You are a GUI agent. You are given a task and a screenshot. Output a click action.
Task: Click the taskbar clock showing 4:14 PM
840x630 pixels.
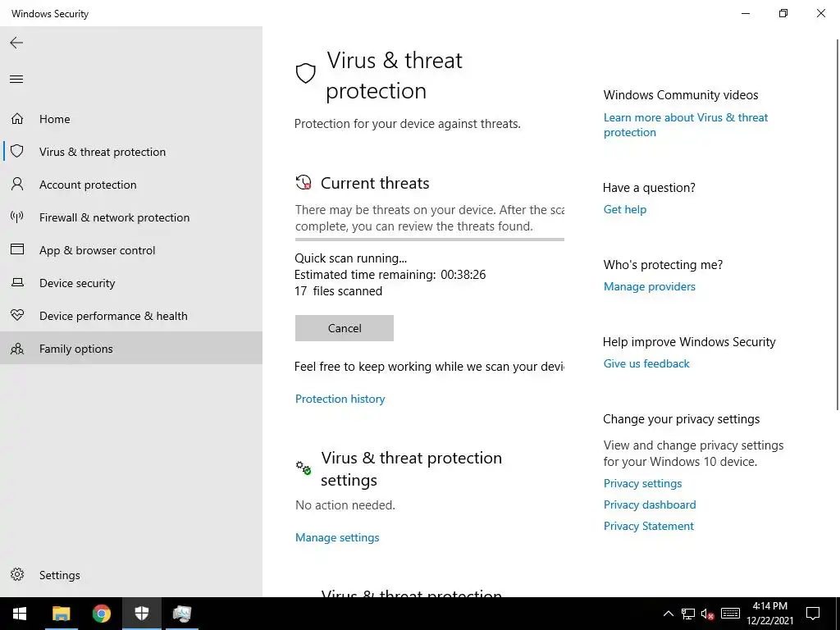[769, 614]
